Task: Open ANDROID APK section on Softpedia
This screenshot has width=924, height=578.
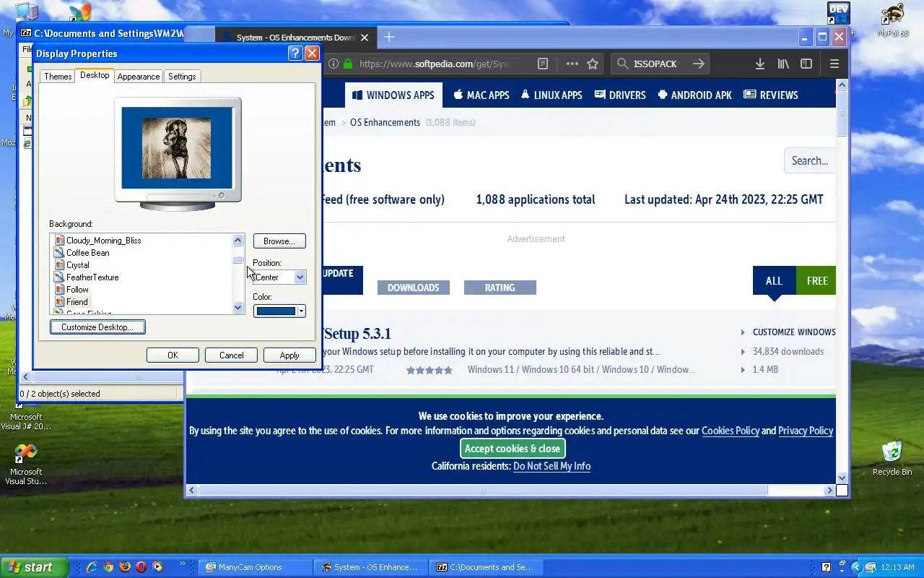Action: tap(695, 95)
